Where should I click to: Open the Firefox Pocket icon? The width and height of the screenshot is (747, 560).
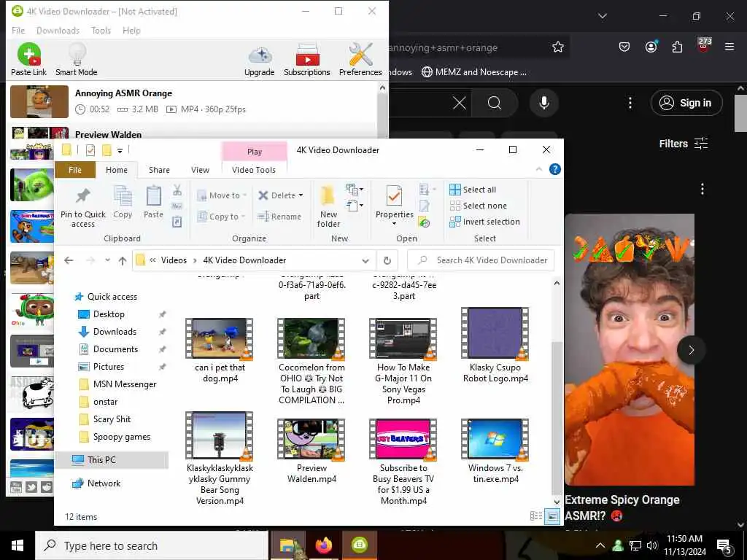pos(624,47)
